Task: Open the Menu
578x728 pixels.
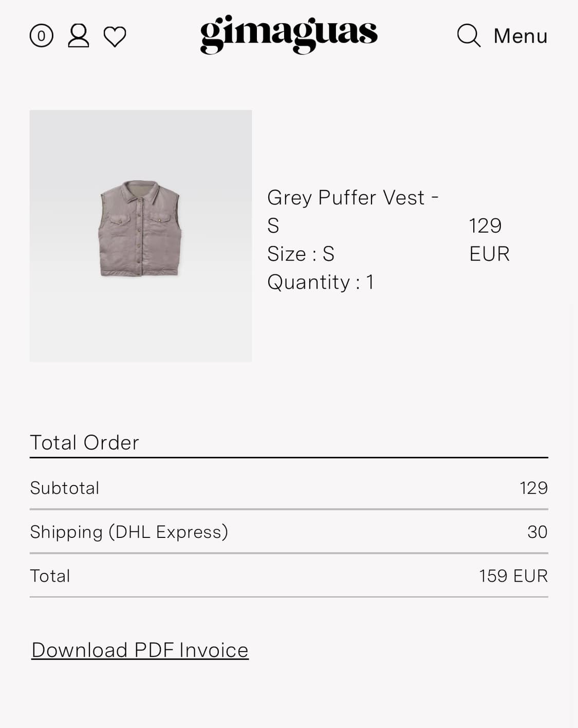Action: pyautogui.click(x=520, y=36)
